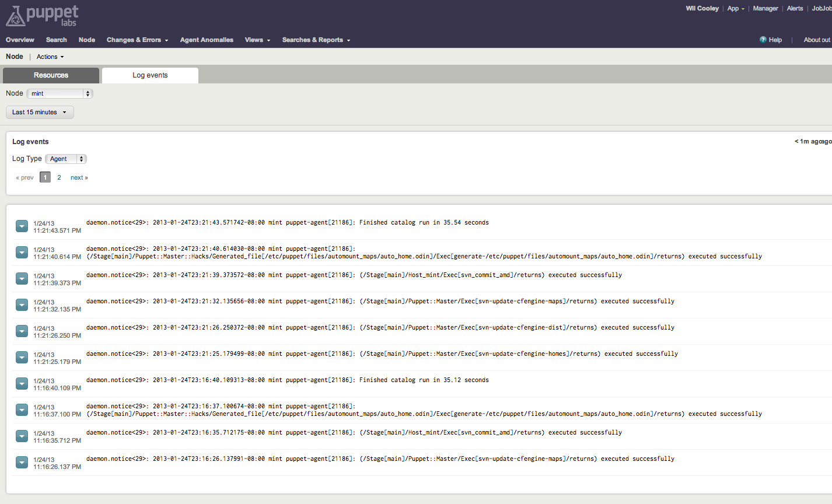Click the Help question mark icon
This screenshot has height=504, width=832.
click(x=763, y=40)
